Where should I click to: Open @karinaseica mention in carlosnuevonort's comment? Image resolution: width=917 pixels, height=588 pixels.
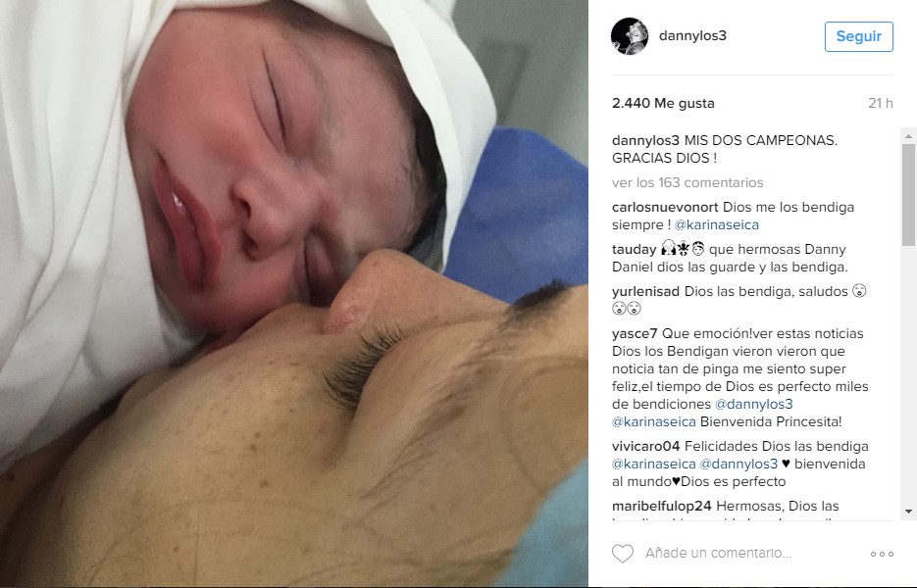pyautogui.click(x=716, y=224)
